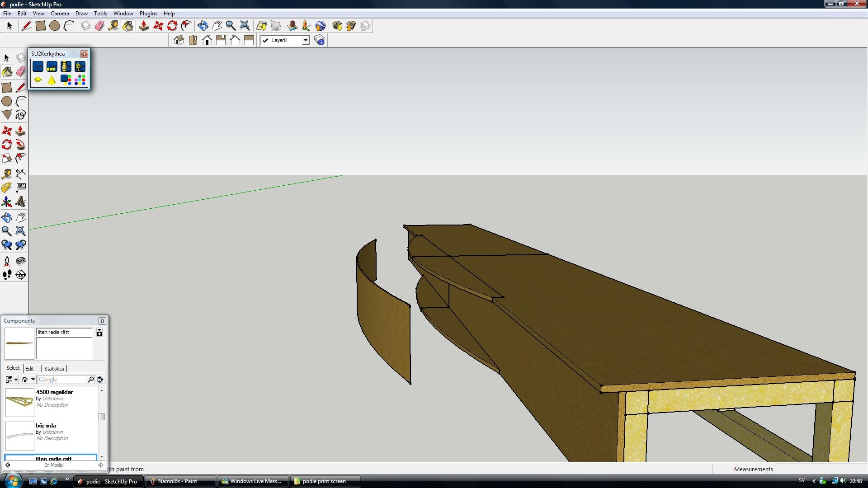Screen dimensions: 868x488
Task: Switch to the Edit tab in Components
Action: pyautogui.click(x=30, y=369)
